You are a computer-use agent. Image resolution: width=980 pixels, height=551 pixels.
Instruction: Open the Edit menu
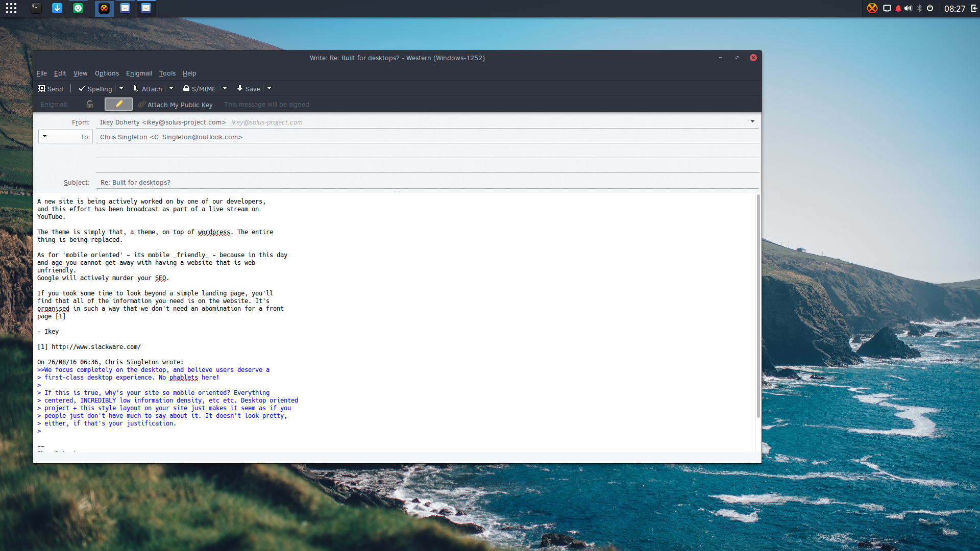(x=60, y=73)
